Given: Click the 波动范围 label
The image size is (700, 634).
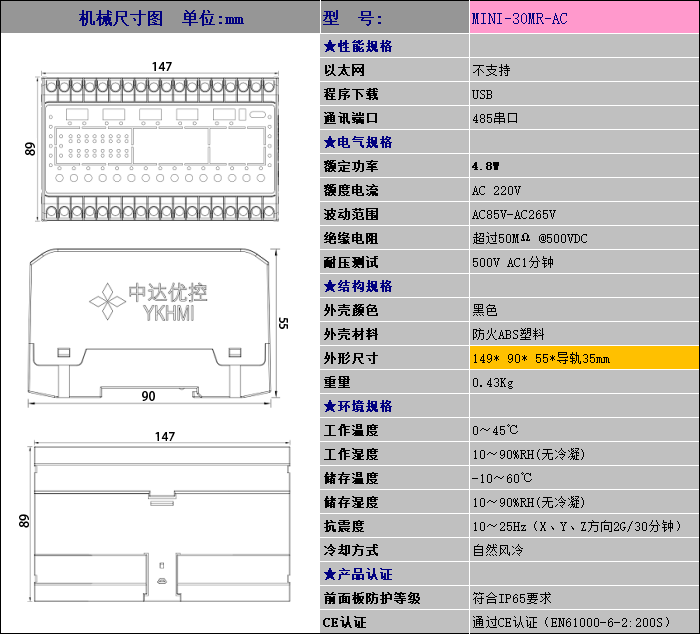Looking at the screenshot, I should click(x=351, y=214).
